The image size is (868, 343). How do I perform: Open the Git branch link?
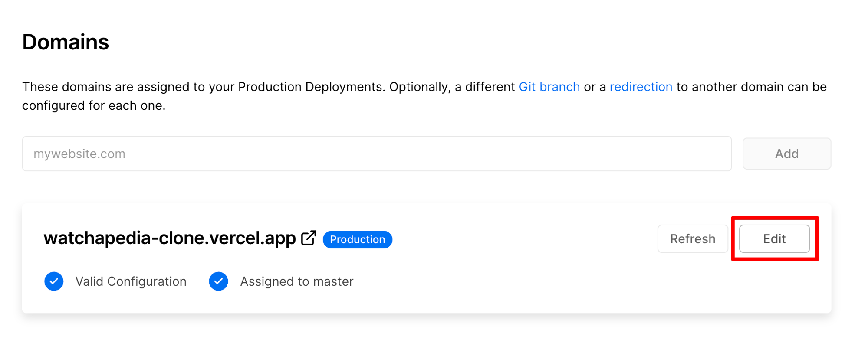(549, 87)
